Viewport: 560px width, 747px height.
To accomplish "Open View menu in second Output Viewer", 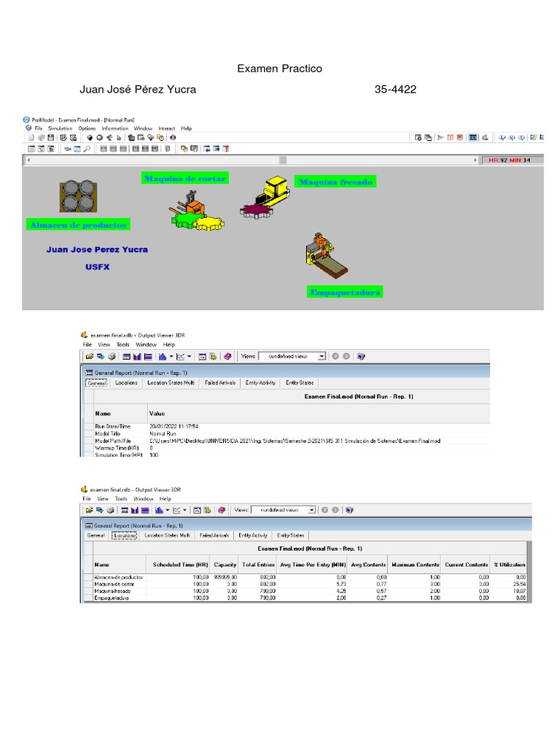I will click(x=103, y=499).
